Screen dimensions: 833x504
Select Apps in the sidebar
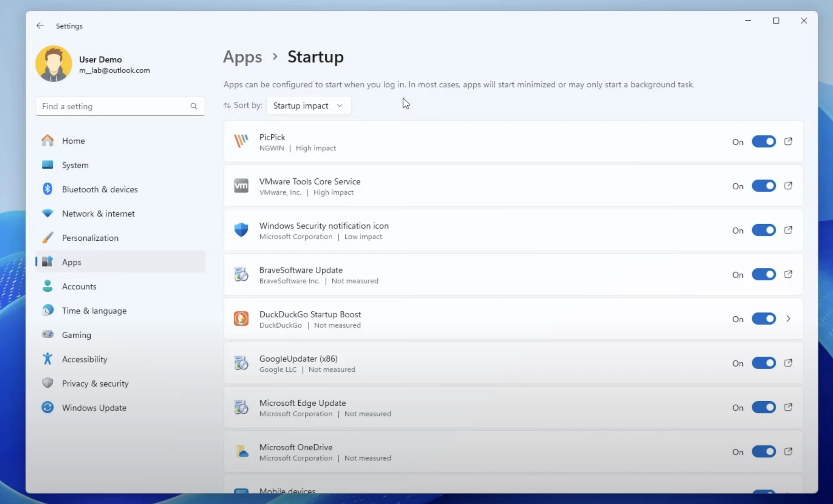pos(120,262)
